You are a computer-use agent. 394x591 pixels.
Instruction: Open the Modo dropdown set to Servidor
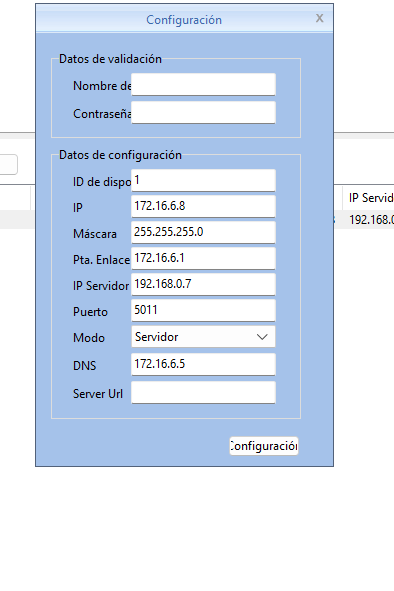point(203,337)
